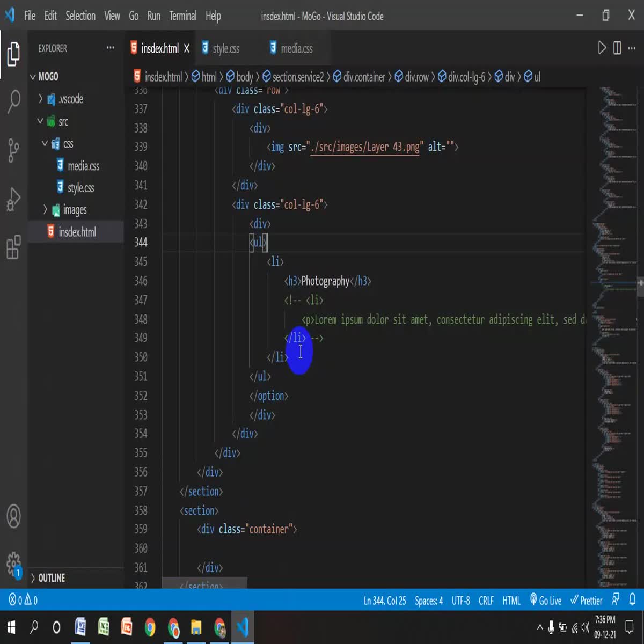
Task: Click the CRLF end of line selector
Action: point(486,600)
